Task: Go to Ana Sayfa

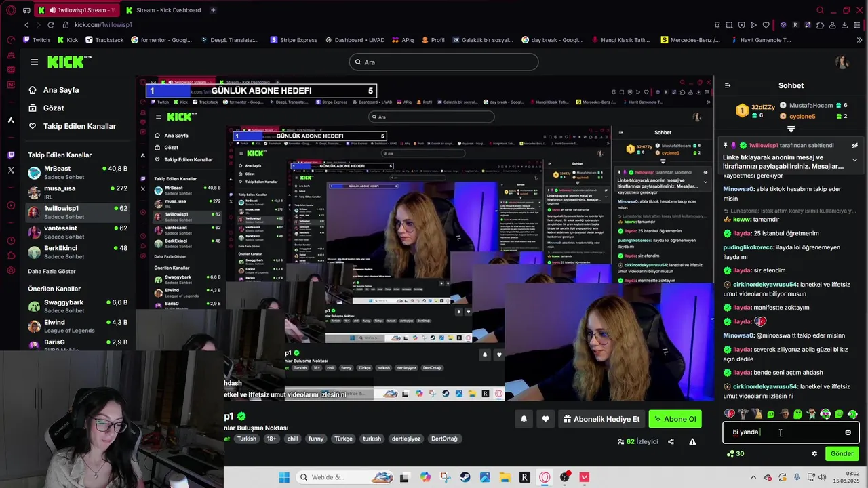Action: coord(54,90)
